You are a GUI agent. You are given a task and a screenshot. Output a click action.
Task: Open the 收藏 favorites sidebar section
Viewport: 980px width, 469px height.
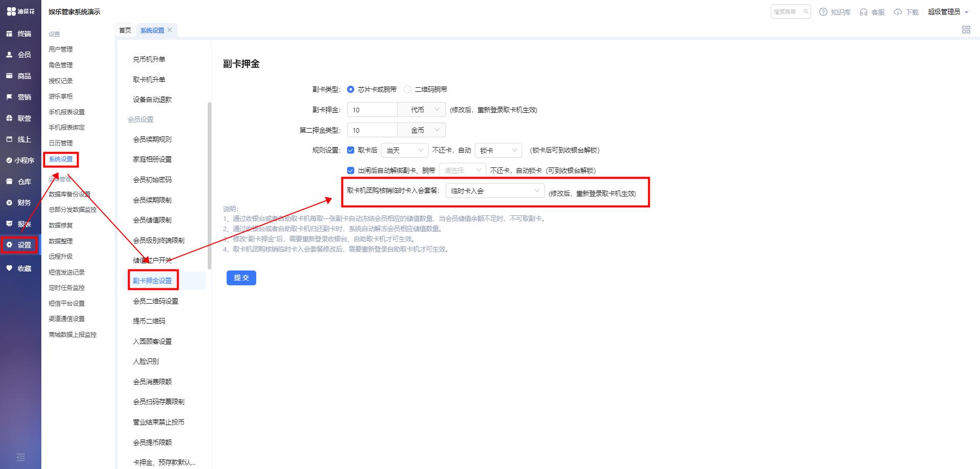(19, 268)
